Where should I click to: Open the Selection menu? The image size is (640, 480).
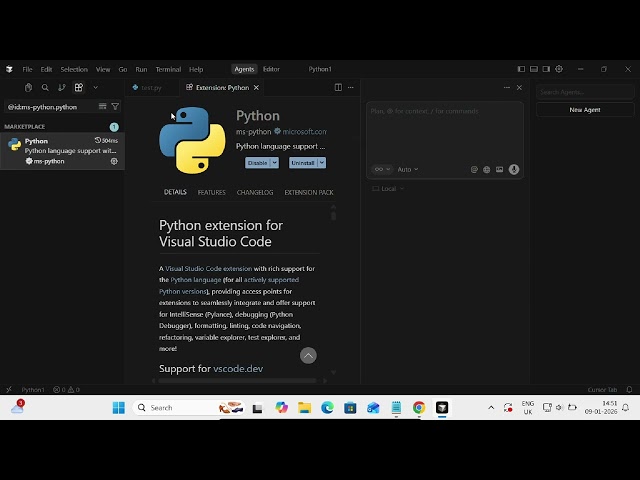pos(74,69)
